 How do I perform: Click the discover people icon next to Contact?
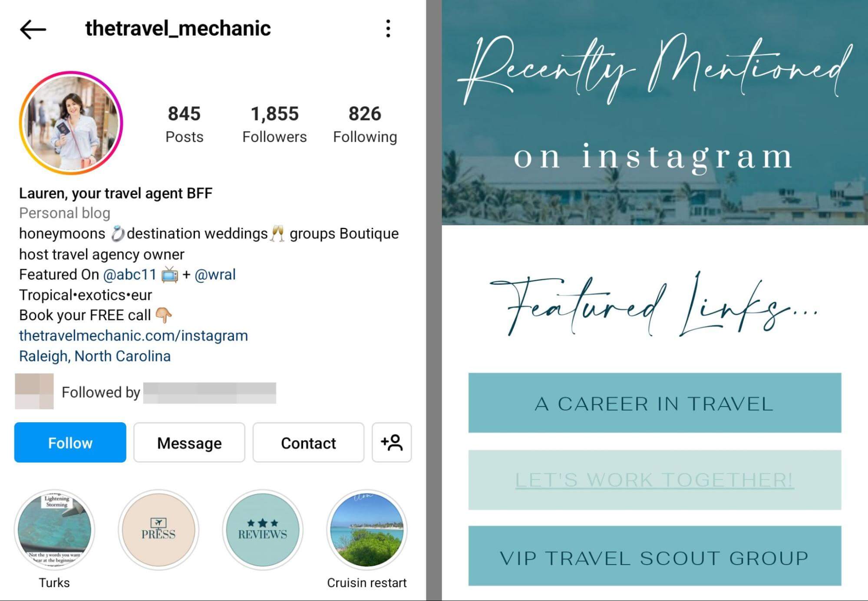(x=391, y=443)
